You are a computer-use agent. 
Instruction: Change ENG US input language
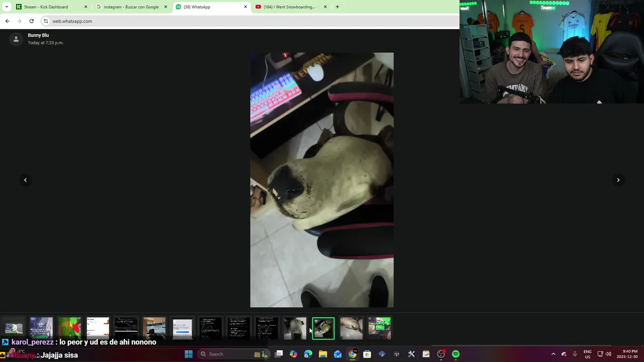(588, 354)
